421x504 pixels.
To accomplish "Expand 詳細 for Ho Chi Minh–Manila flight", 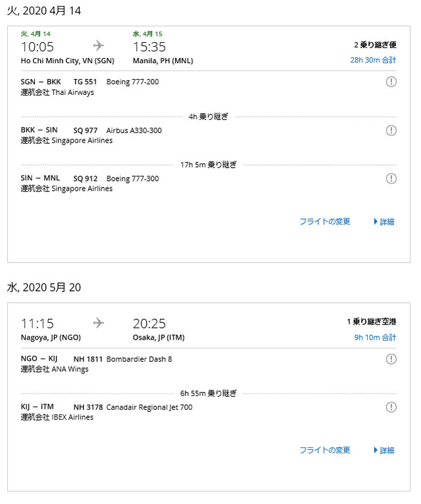I will (x=384, y=222).
